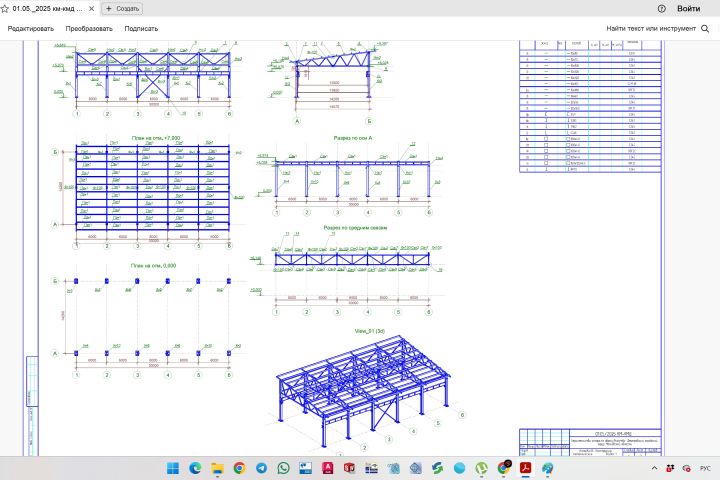This screenshot has height=480, width=720.
Task: Click the View_01 (3d) title
Action: [x=370, y=331]
